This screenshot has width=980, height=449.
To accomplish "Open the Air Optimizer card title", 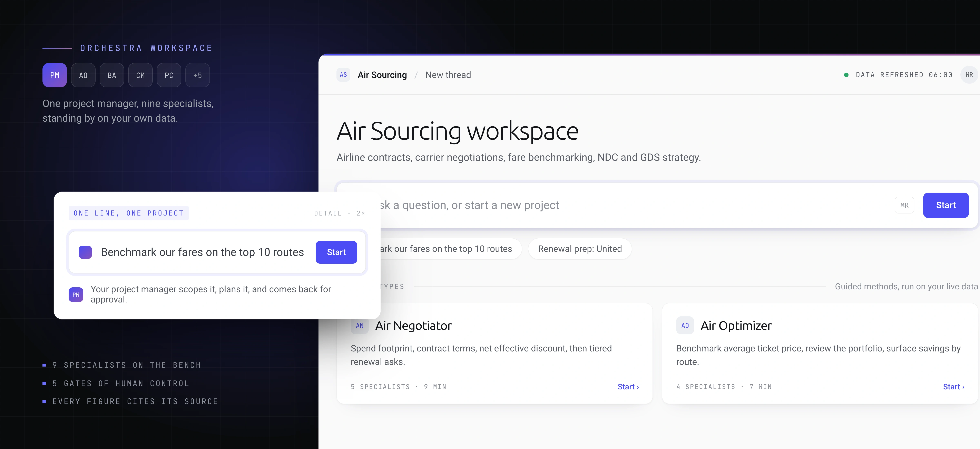I will 736,326.
